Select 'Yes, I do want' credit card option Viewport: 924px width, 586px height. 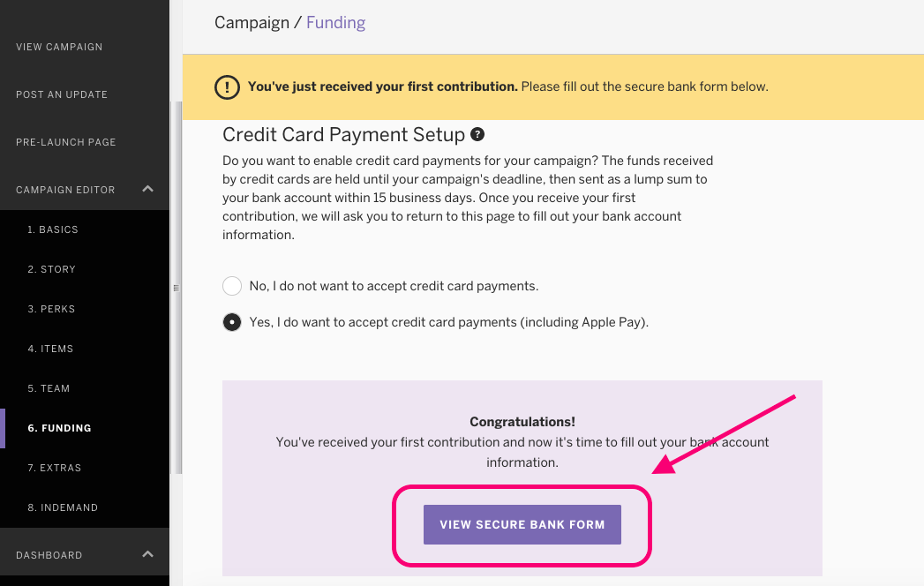(232, 322)
